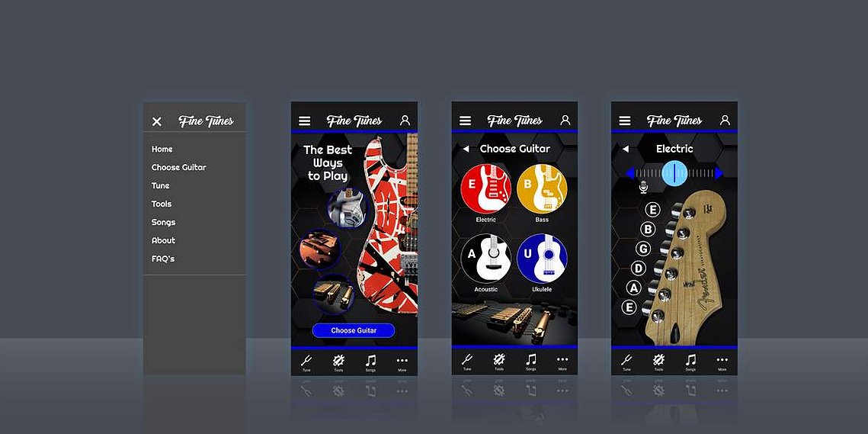Image resolution: width=868 pixels, height=434 pixels.
Task: Select the A string note button
Action: [634, 288]
